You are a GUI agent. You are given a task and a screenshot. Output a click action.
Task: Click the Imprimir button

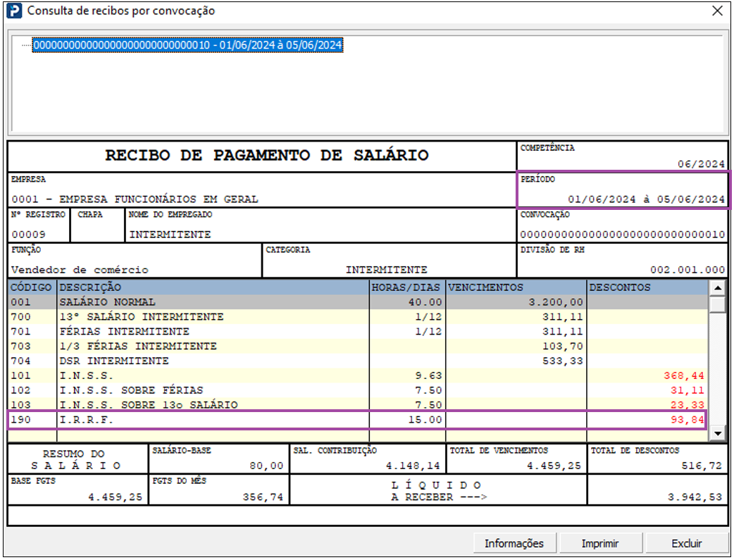pyautogui.click(x=600, y=543)
